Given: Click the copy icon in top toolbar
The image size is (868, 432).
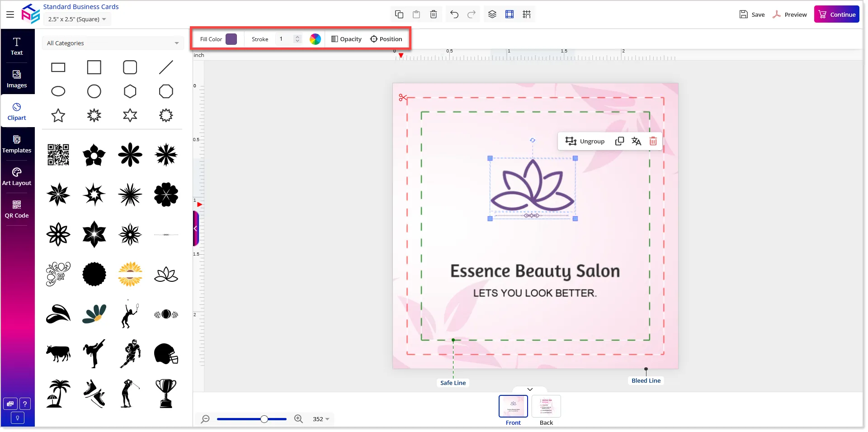Looking at the screenshot, I should coord(399,14).
